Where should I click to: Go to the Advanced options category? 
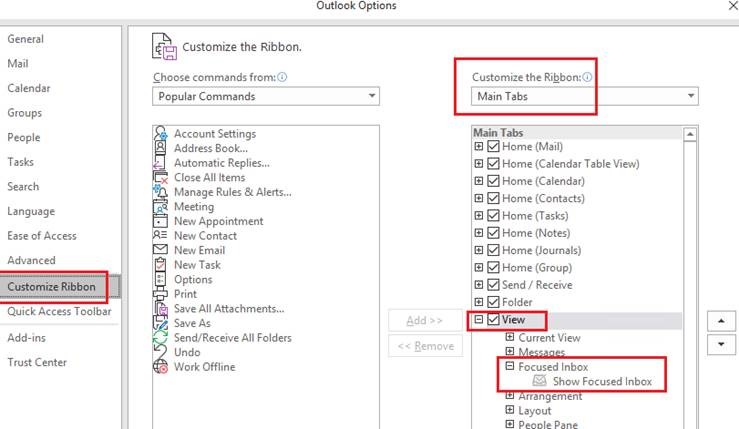click(x=31, y=260)
